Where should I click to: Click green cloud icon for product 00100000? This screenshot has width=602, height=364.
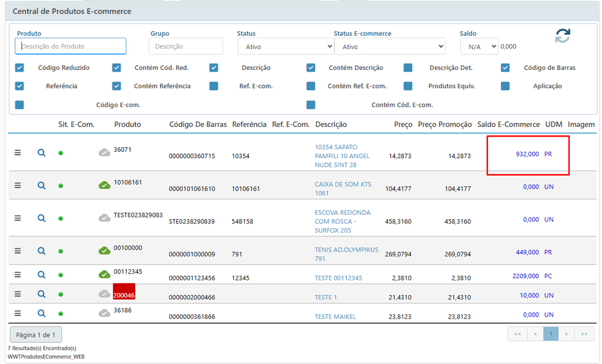[104, 251]
